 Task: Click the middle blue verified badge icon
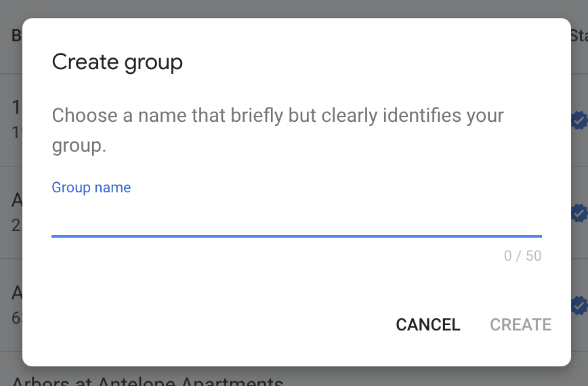tap(579, 213)
